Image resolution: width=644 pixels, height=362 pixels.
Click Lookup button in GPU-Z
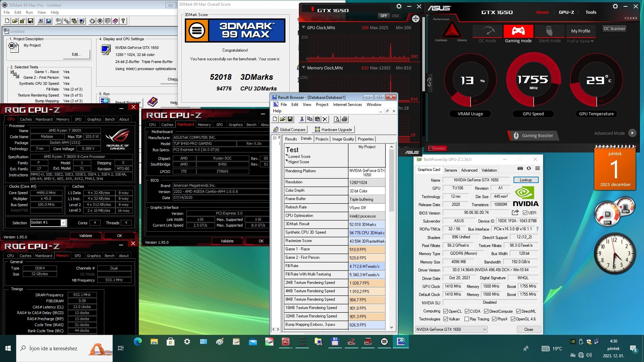point(526,180)
